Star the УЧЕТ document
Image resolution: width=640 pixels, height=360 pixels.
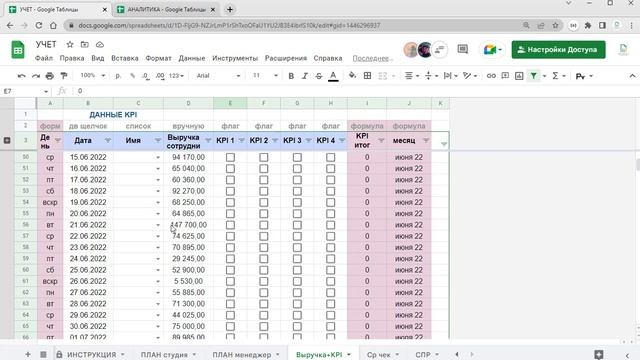[70, 44]
